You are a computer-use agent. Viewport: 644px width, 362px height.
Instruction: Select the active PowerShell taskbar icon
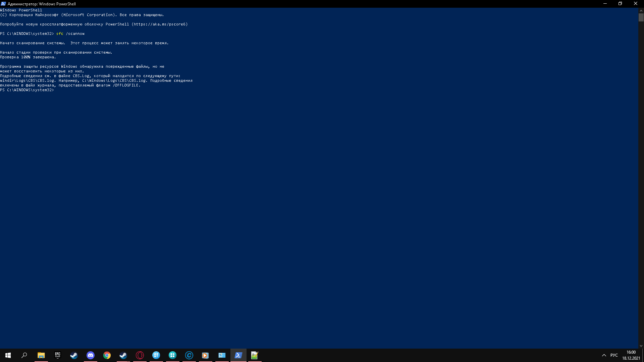(x=238, y=355)
